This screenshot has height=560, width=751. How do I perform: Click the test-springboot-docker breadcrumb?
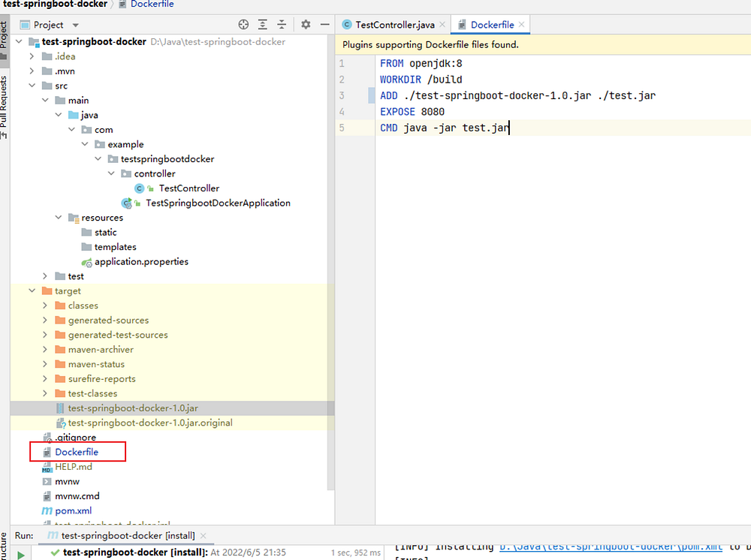coord(55,5)
